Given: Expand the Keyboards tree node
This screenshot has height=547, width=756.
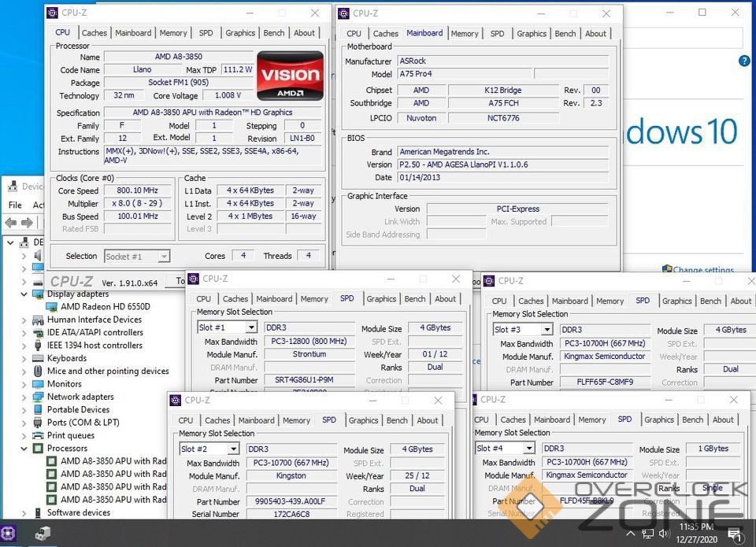Looking at the screenshot, I should (x=24, y=359).
